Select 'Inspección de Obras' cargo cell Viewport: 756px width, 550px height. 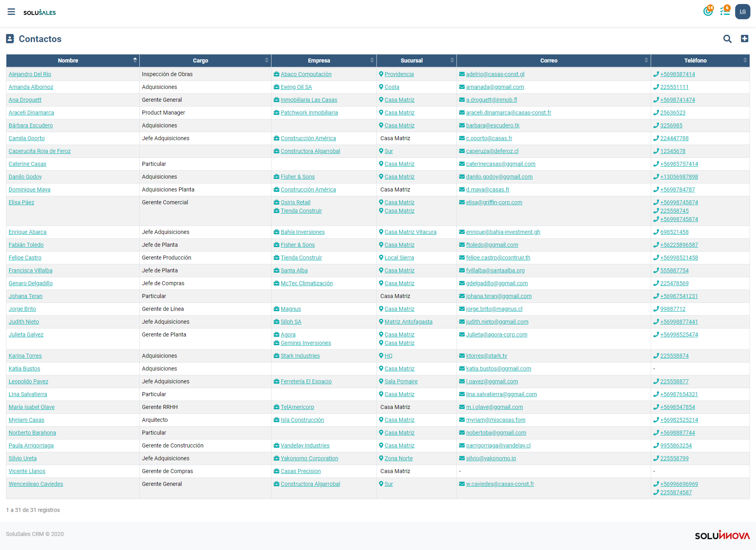click(205, 74)
